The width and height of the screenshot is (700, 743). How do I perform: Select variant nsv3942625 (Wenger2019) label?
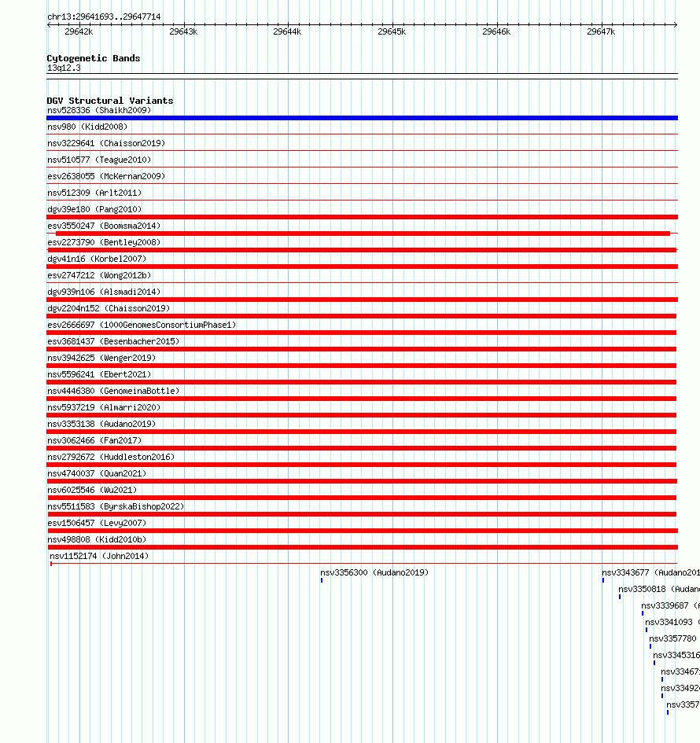click(x=101, y=358)
